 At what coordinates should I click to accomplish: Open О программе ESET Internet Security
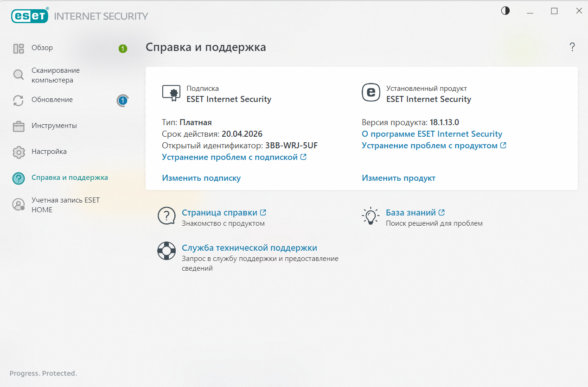click(432, 134)
